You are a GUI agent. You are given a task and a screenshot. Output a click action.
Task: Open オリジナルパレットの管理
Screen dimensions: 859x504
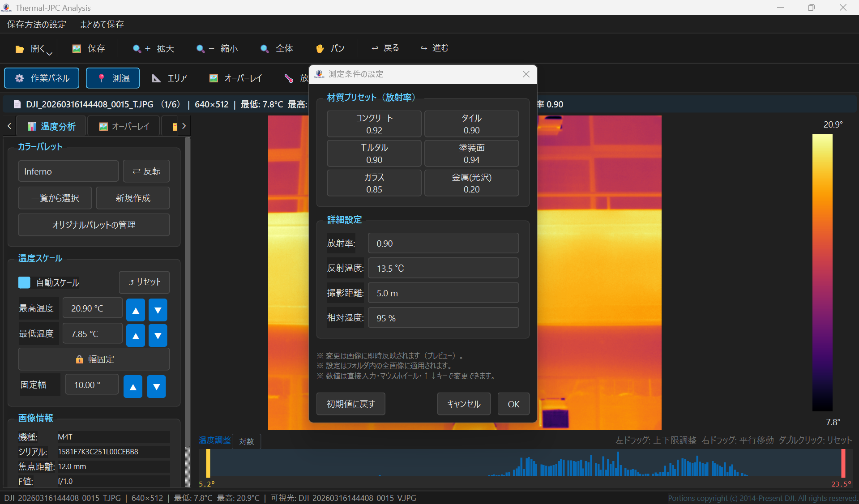pos(94,225)
